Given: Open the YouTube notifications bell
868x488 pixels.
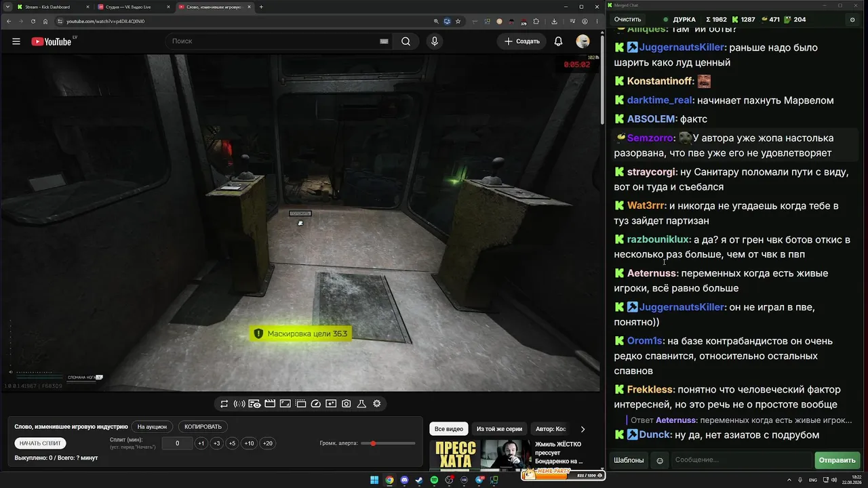Looking at the screenshot, I should [x=558, y=41].
